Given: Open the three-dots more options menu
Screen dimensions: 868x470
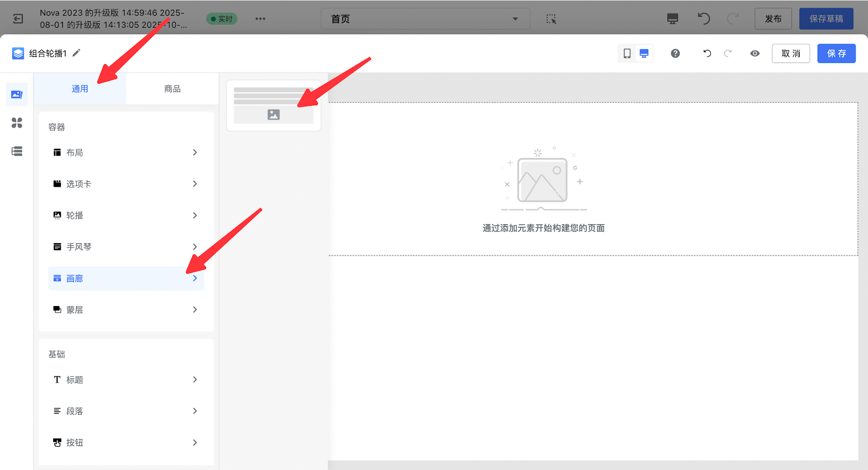Looking at the screenshot, I should 260,19.
